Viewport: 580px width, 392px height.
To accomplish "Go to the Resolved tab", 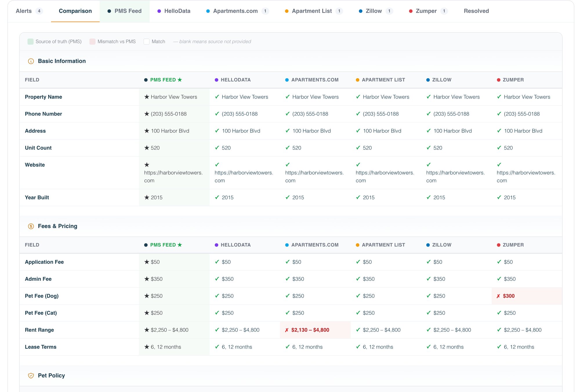I will (x=476, y=11).
